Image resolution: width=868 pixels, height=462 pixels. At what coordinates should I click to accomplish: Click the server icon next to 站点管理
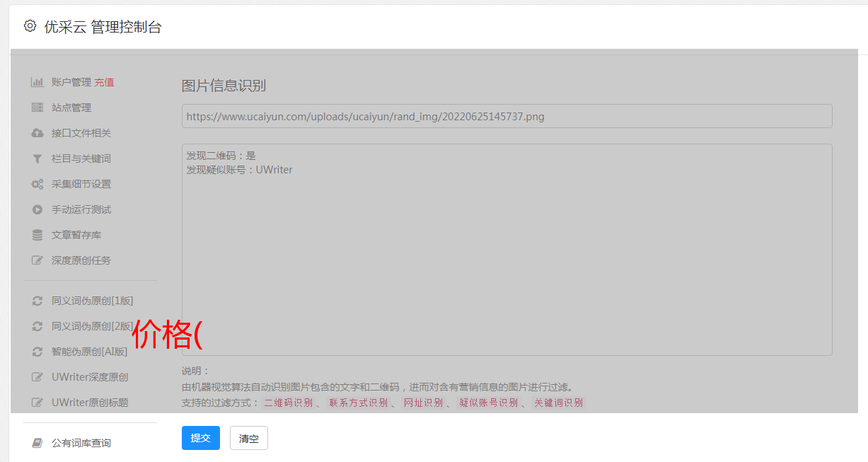pos(37,108)
